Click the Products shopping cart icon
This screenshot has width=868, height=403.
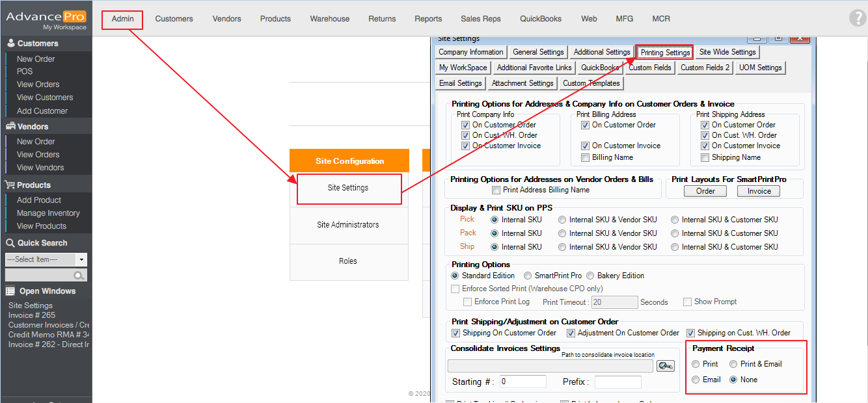click(10, 185)
